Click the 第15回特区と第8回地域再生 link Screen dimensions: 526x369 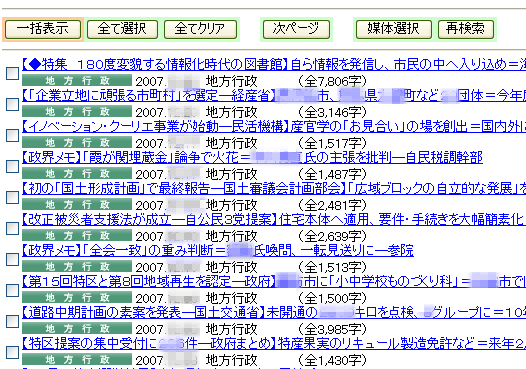pyautogui.click(x=274, y=281)
